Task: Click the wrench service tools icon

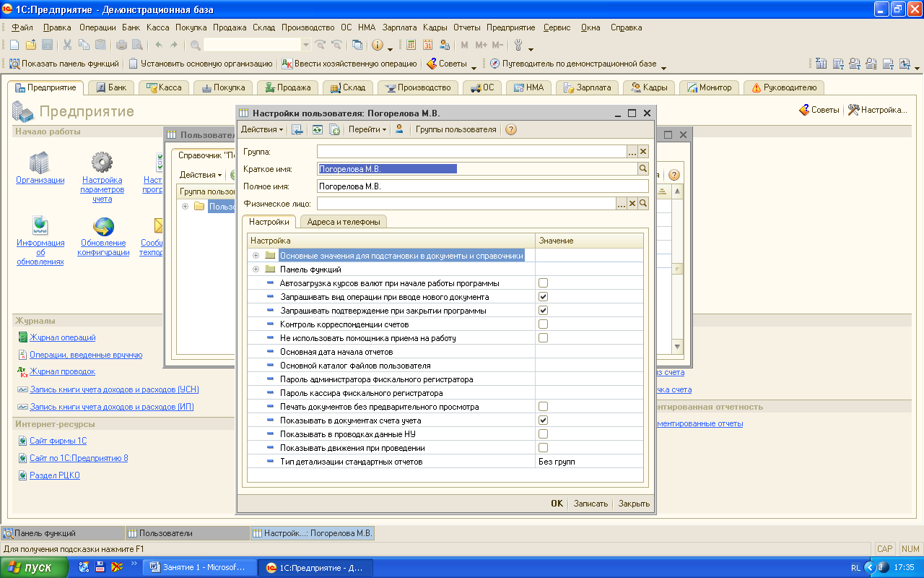Action: coord(518,45)
